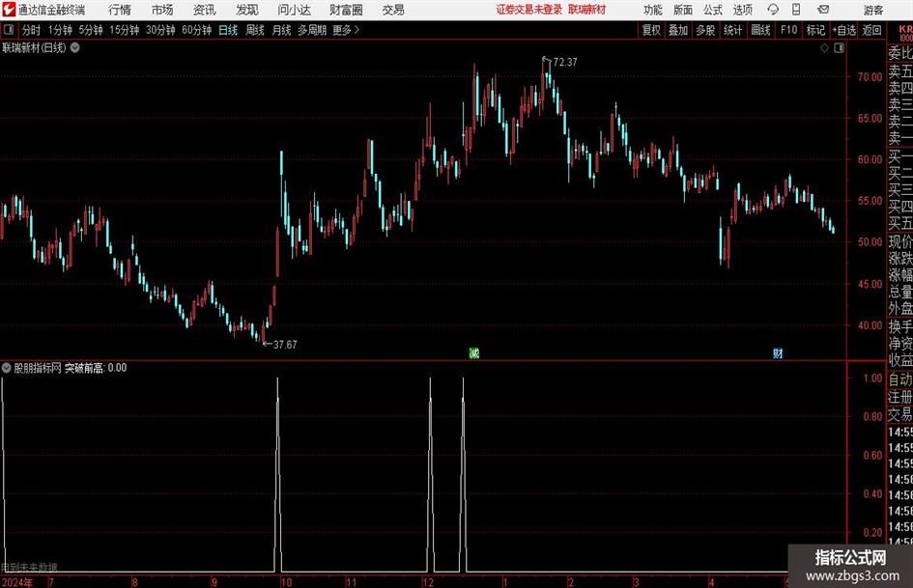Open F10 company info
The width and height of the screenshot is (913, 588).
pos(788,30)
